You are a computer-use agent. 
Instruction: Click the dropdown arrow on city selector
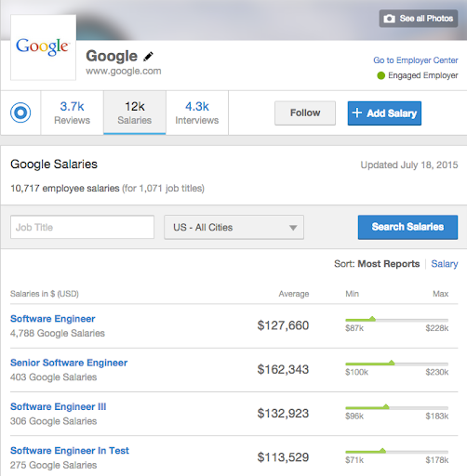coord(293,228)
